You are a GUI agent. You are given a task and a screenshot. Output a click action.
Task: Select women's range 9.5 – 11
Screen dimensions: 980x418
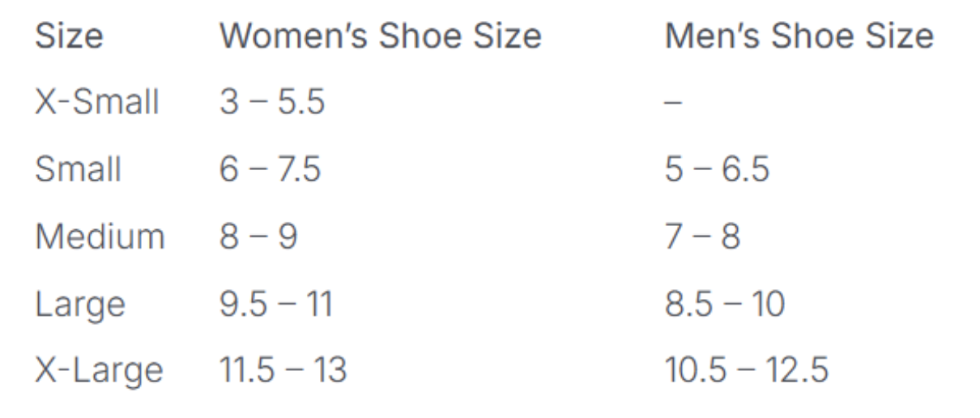point(276,304)
